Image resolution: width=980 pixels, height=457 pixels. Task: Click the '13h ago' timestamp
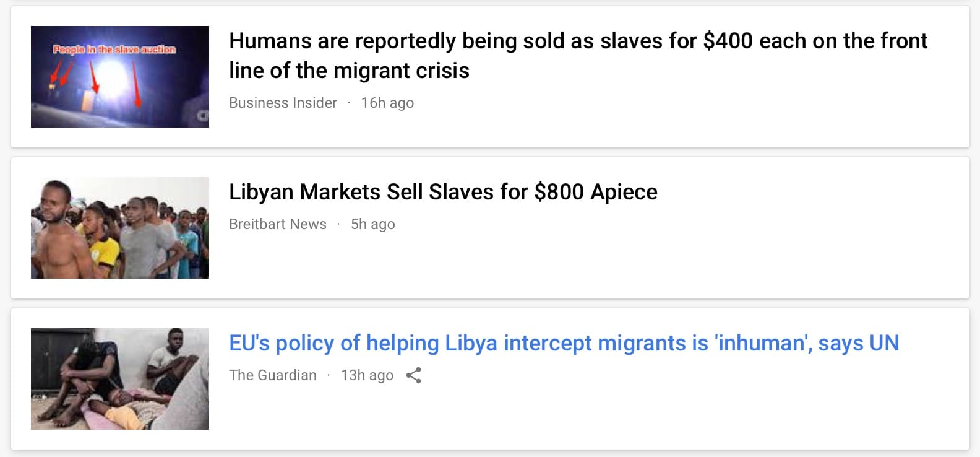[x=367, y=375]
